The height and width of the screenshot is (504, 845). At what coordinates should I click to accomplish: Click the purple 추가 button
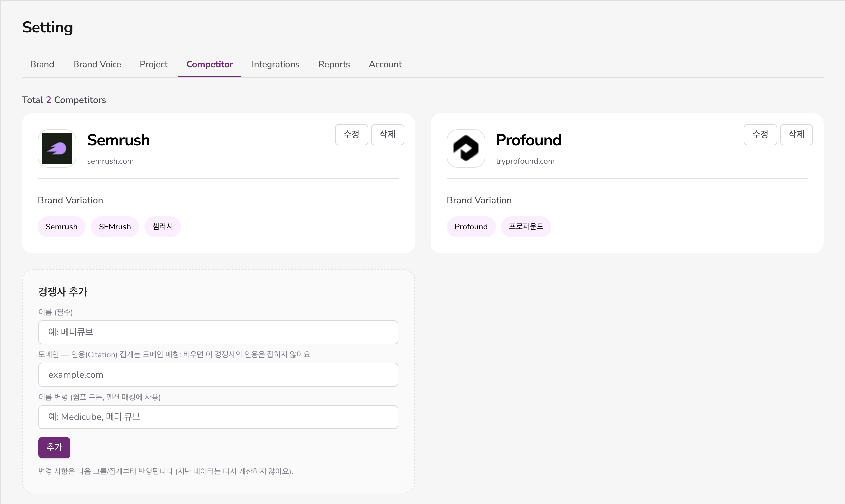click(x=54, y=448)
